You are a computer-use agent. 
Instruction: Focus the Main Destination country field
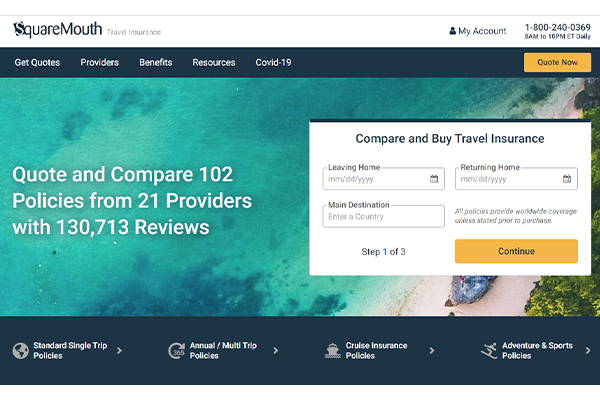click(x=383, y=216)
